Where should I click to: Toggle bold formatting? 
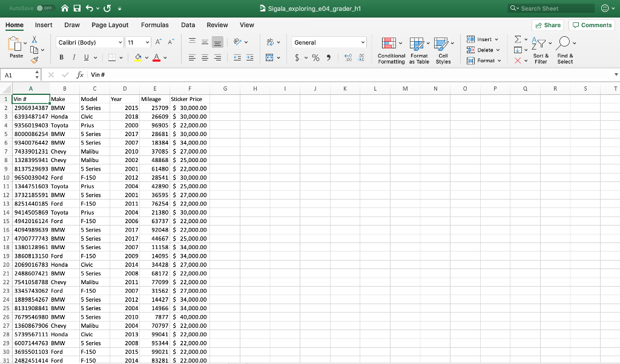(62, 56)
